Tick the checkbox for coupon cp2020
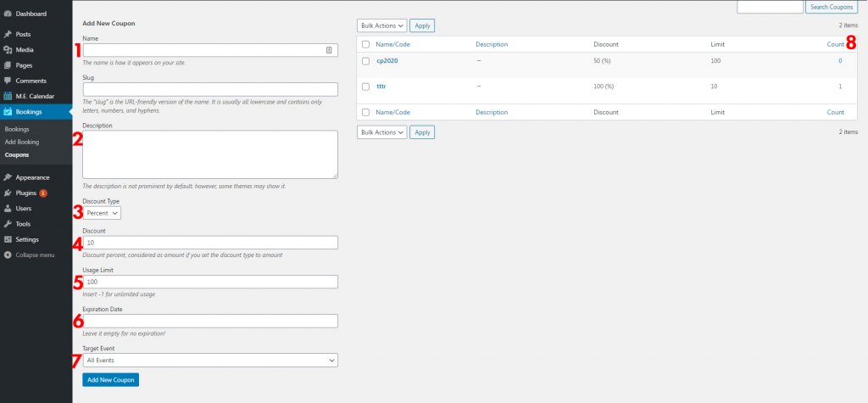The height and width of the screenshot is (403, 868). click(365, 61)
